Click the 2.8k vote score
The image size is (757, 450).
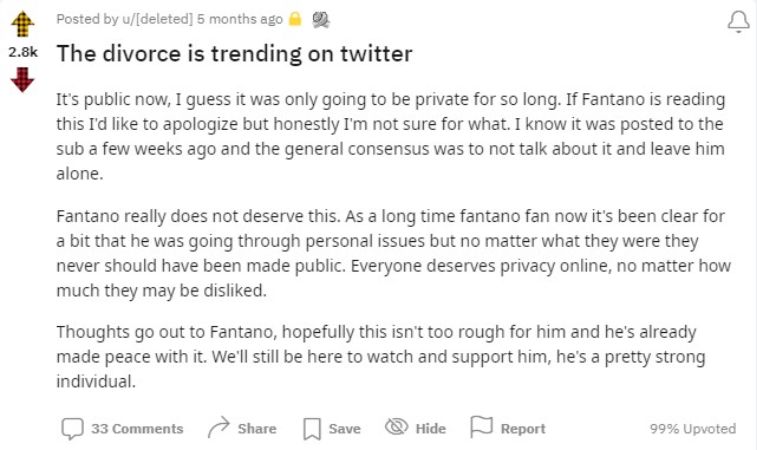tap(23, 52)
